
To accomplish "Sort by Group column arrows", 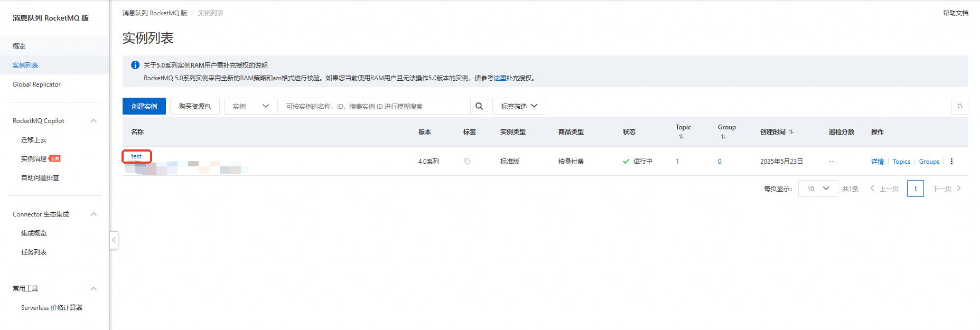I will point(723,137).
